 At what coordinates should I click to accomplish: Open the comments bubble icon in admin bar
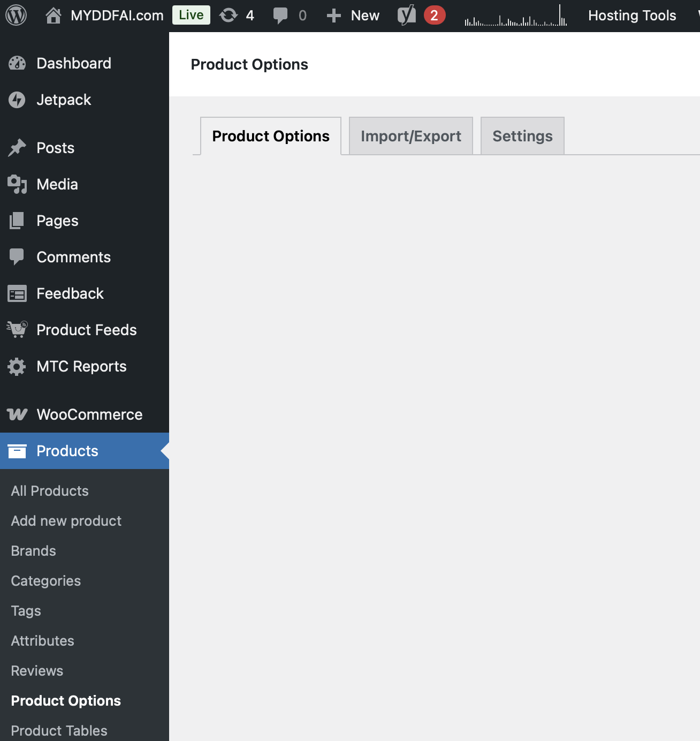coord(280,16)
